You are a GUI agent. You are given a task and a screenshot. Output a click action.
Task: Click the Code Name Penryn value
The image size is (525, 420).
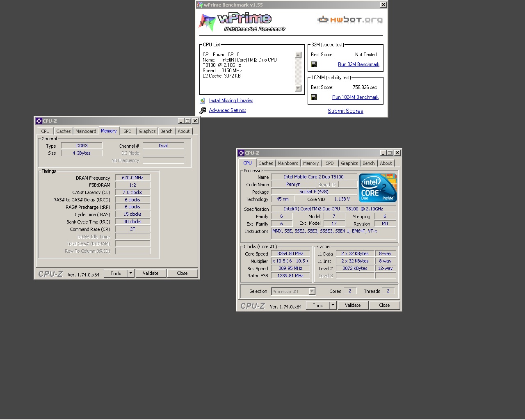click(293, 184)
